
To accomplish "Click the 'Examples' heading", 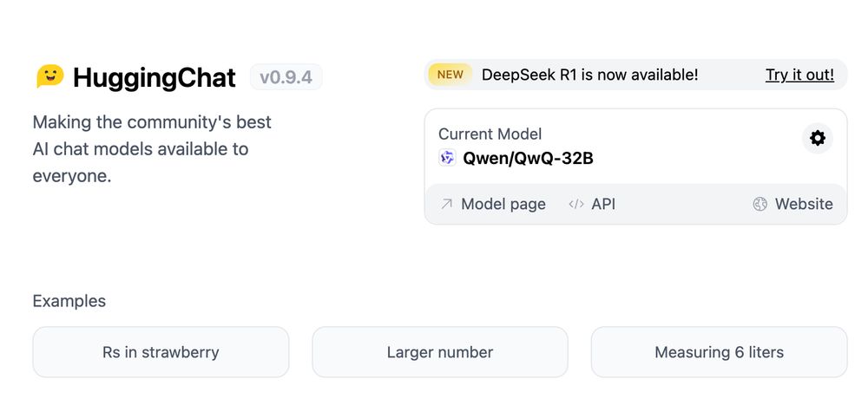I will pos(69,301).
